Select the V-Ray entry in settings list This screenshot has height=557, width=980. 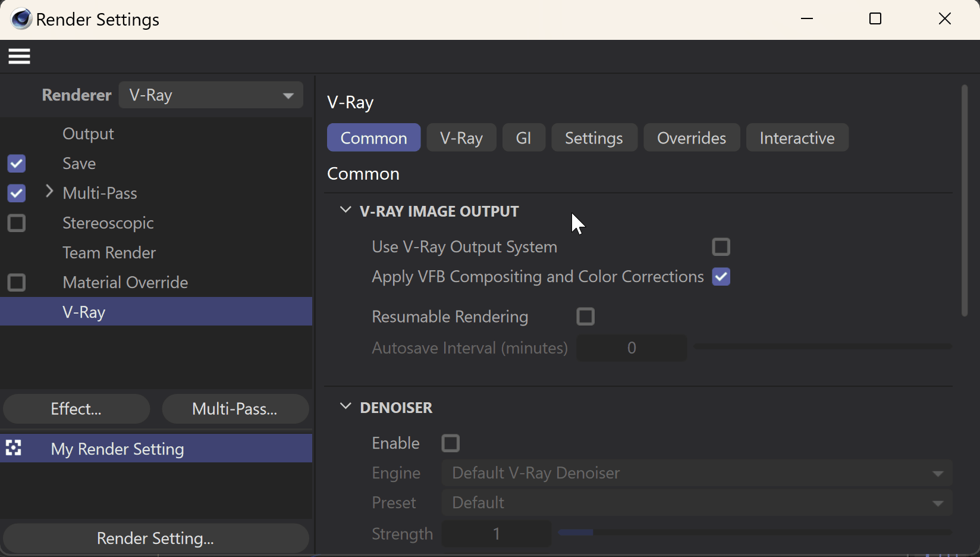pyautogui.click(x=156, y=311)
